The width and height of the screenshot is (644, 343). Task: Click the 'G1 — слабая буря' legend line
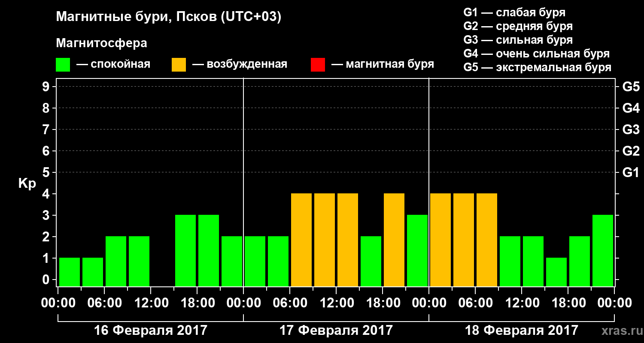coord(514,12)
